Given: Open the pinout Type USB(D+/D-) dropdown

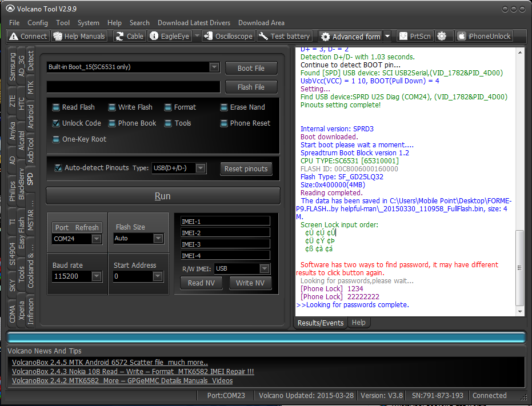Looking at the screenshot, I should point(201,168).
